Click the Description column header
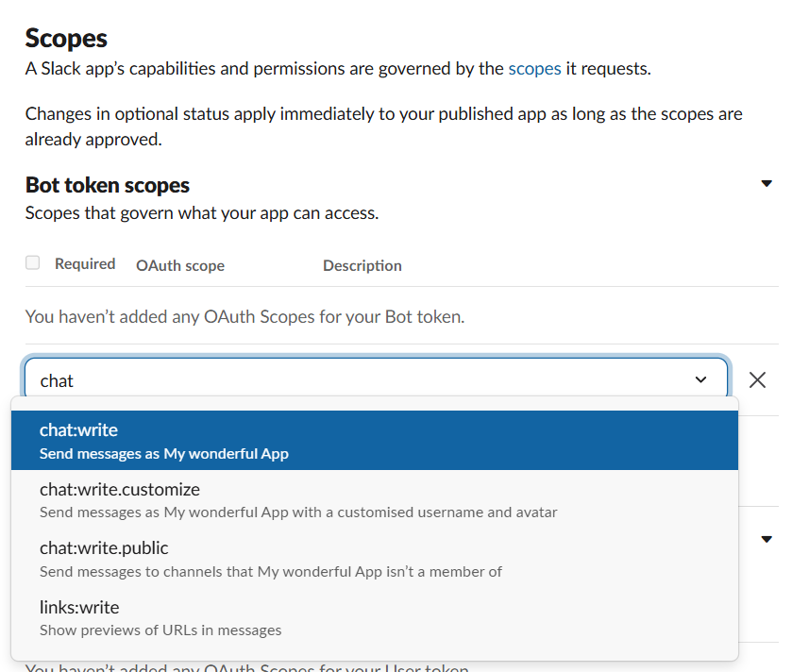 tap(362, 265)
